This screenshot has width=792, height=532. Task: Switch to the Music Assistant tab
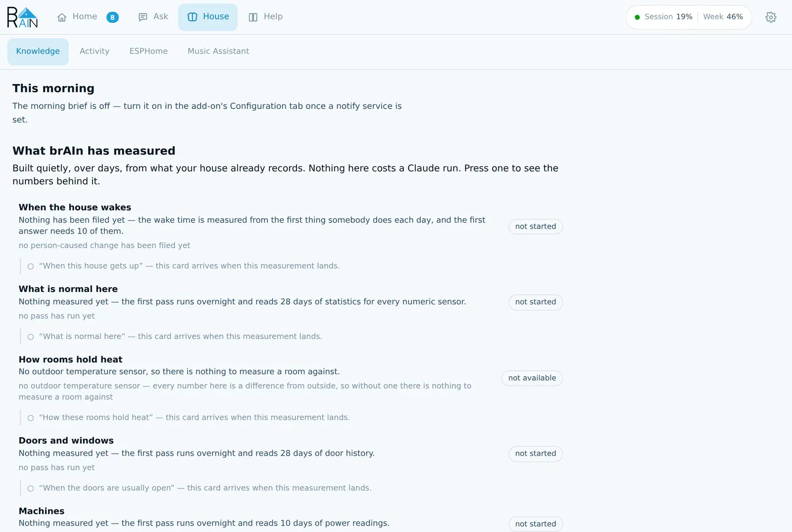coord(218,51)
